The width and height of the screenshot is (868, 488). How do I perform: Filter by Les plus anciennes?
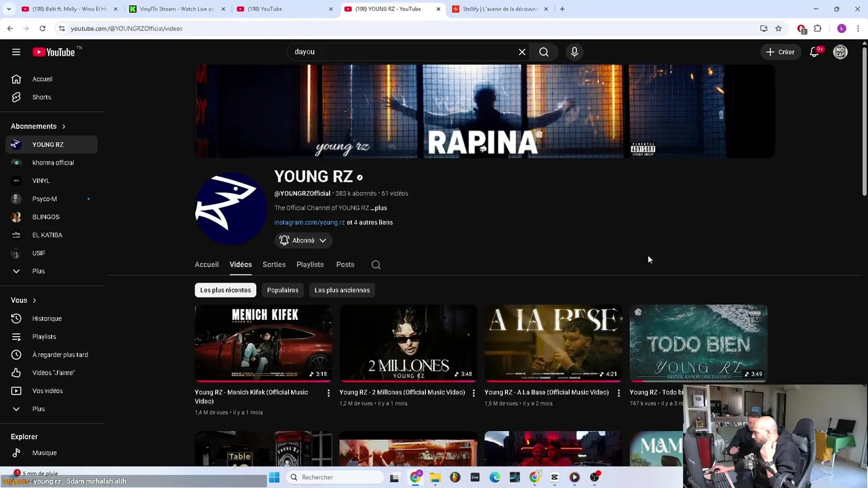tap(342, 290)
